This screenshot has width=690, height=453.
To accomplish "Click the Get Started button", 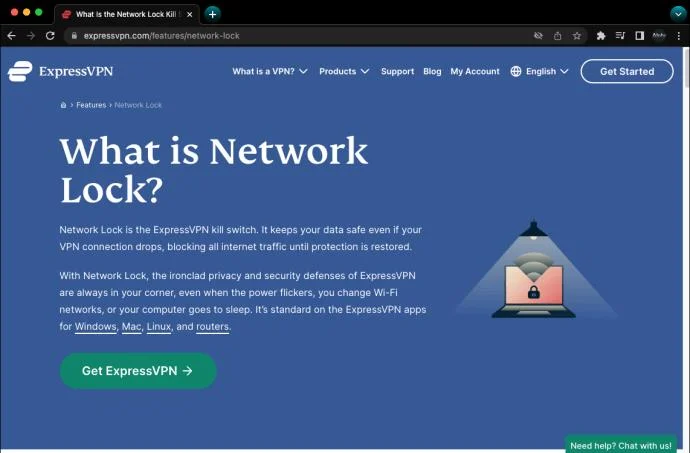I will 627,71.
